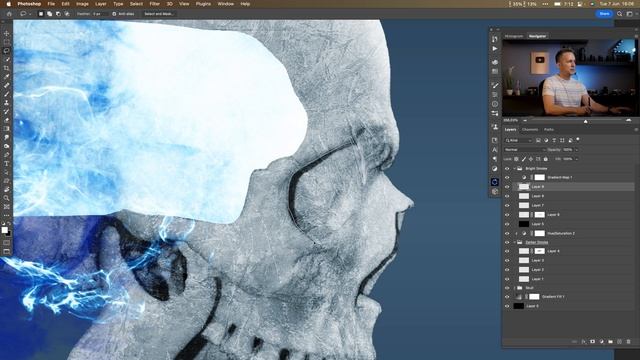Screen dimensions: 640x360
Task: Hide Layer 0 using its eye icon
Action: coord(507,306)
